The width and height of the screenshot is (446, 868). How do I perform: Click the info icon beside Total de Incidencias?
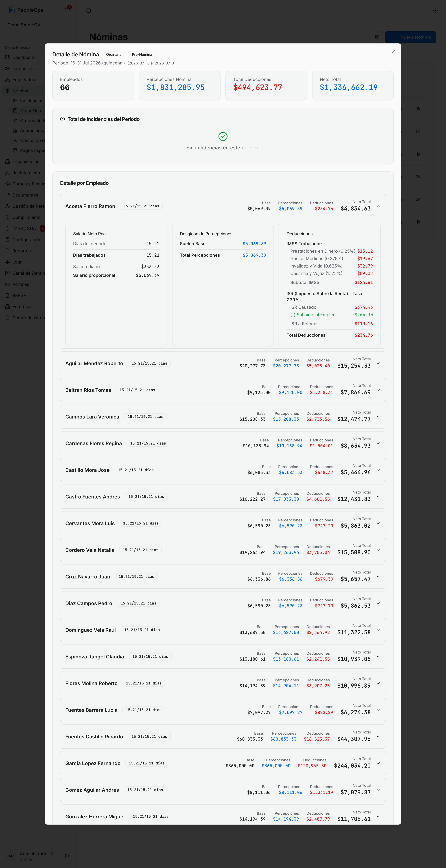62,119
